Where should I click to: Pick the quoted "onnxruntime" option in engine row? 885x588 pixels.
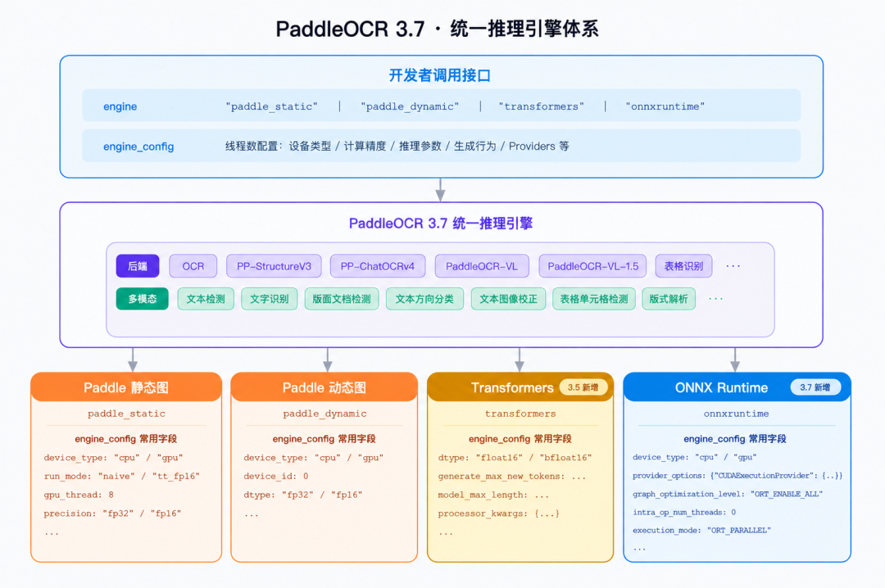coord(665,106)
